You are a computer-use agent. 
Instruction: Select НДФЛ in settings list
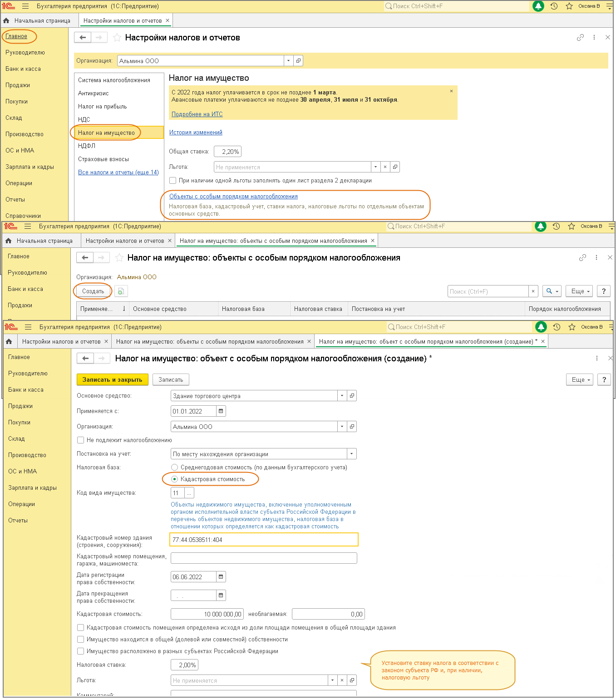point(87,146)
